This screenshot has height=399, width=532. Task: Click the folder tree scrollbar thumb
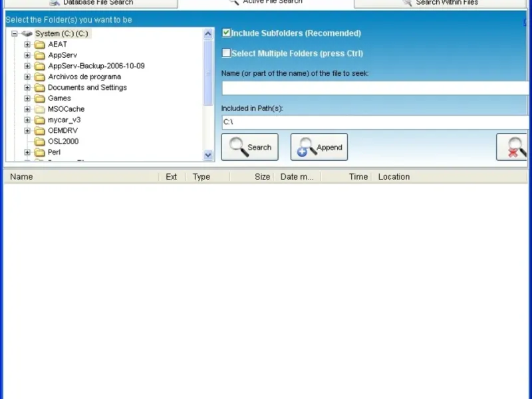pyautogui.click(x=208, y=72)
